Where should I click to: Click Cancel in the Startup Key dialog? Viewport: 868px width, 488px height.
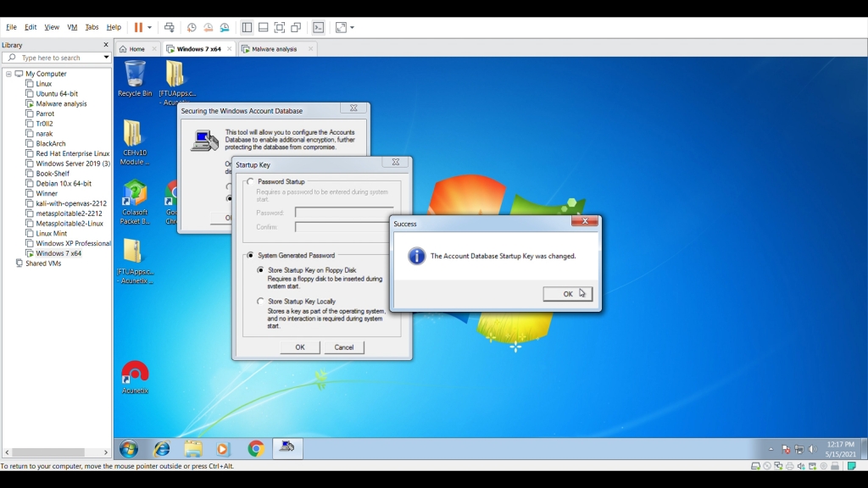(x=344, y=347)
